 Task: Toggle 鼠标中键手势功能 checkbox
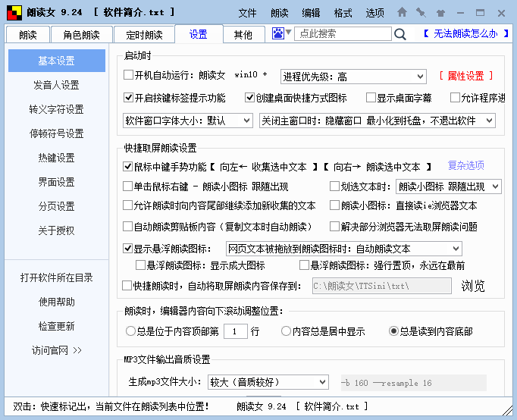pos(128,166)
